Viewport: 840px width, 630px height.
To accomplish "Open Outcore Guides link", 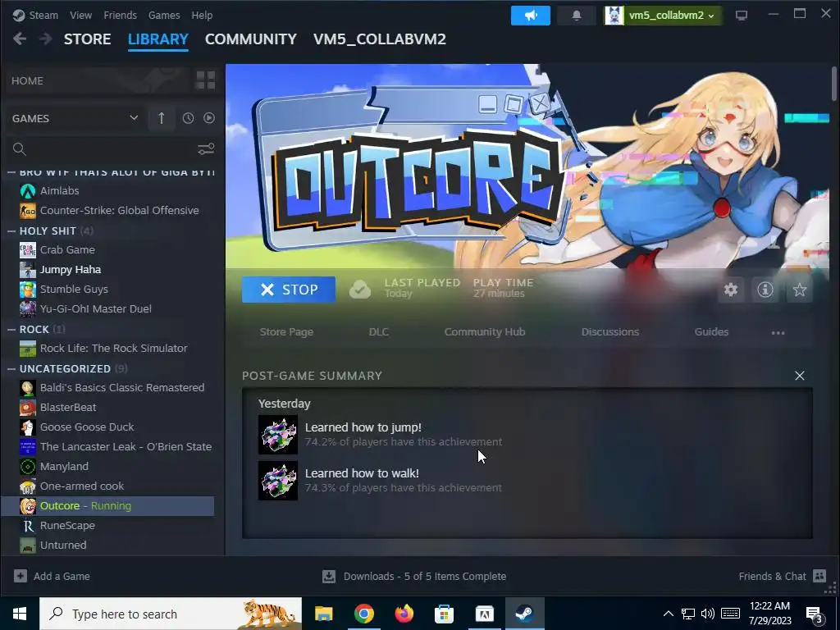I will coord(711,332).
